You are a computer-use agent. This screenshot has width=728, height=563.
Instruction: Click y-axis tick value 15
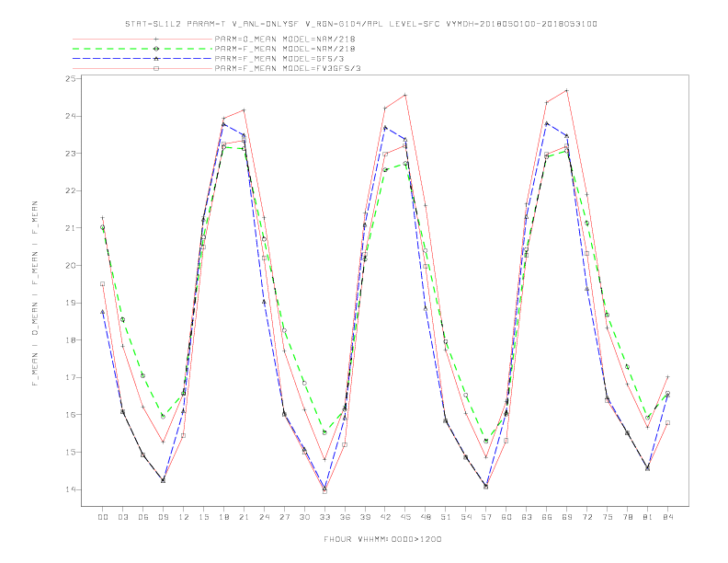point(70,452)
